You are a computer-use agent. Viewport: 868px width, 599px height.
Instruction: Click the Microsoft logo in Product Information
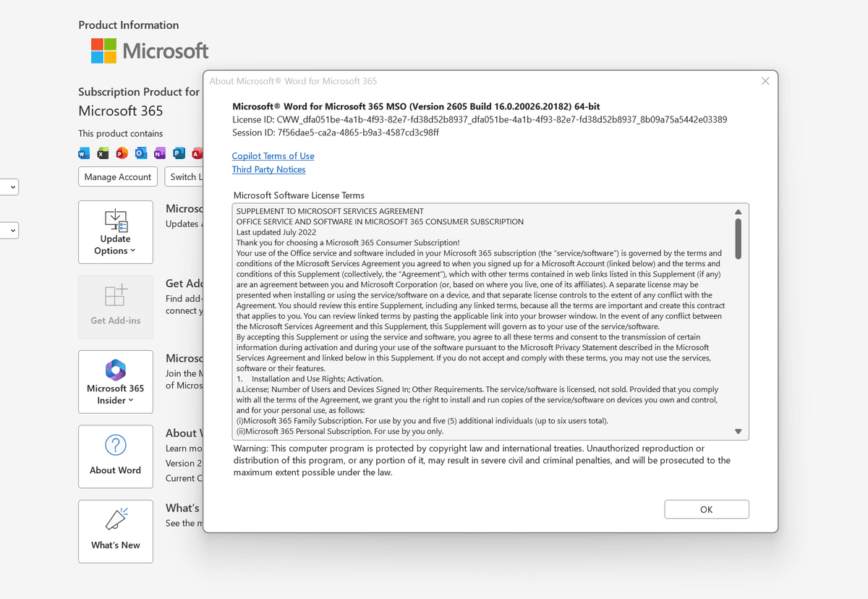click(x=150, y=51)
